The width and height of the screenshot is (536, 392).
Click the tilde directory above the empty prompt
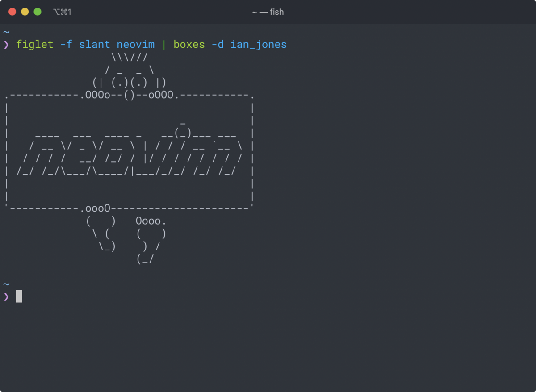point(6,284)
